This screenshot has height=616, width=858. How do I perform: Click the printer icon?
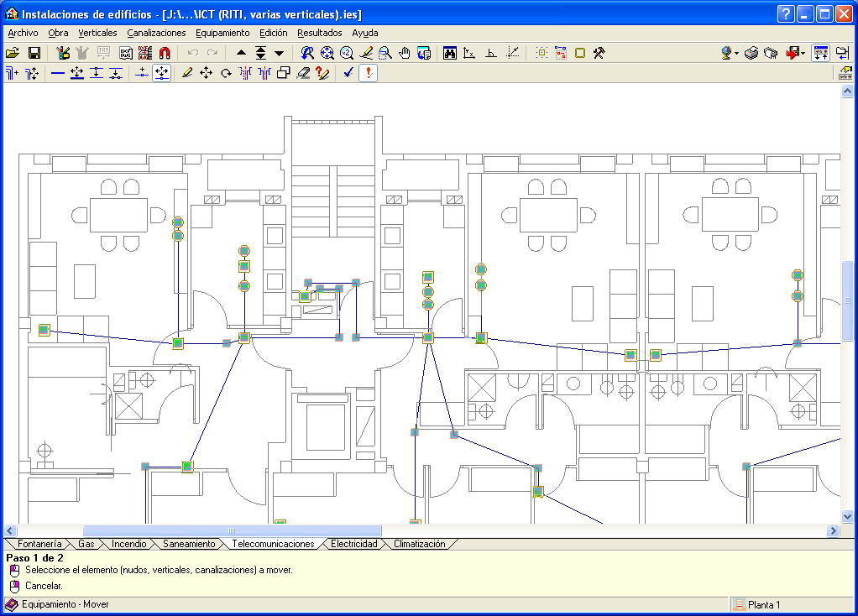751,53
